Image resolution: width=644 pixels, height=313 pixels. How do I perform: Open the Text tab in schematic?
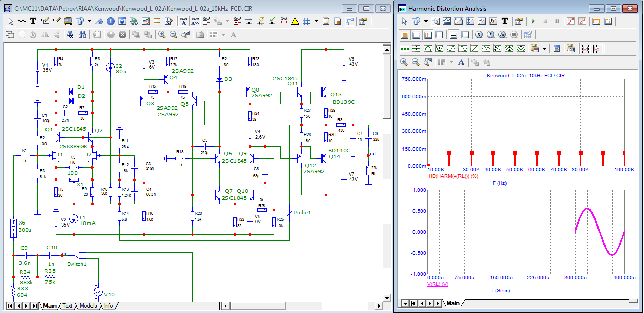68,306
